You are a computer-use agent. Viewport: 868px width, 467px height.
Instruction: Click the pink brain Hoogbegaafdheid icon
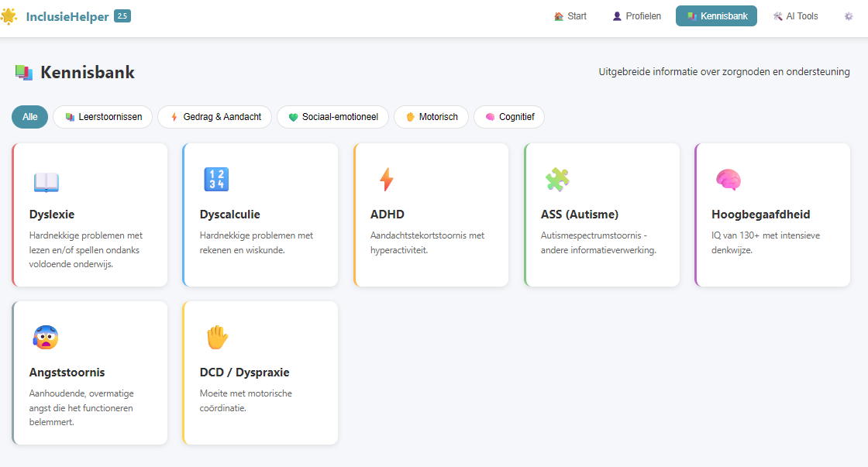point(728,180)
